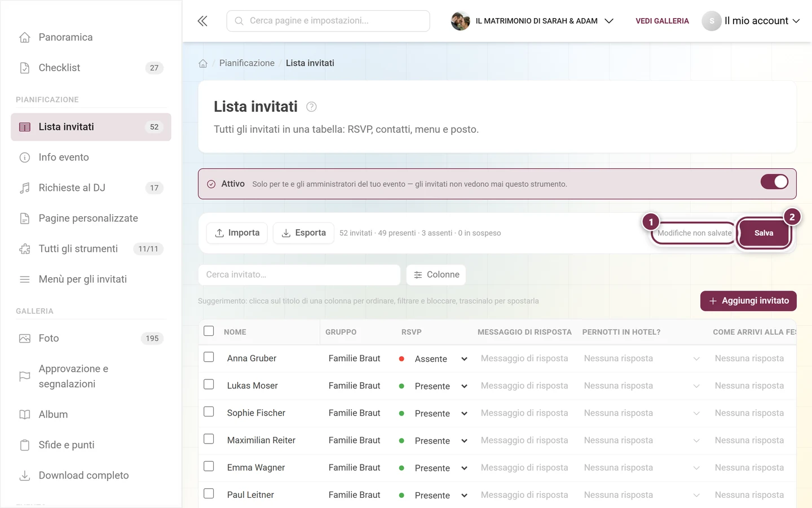The width and height of the screenshot is (812, 508).
Task: Tick the checkbox next to Emma Wagner
Action: pos(209,466)
